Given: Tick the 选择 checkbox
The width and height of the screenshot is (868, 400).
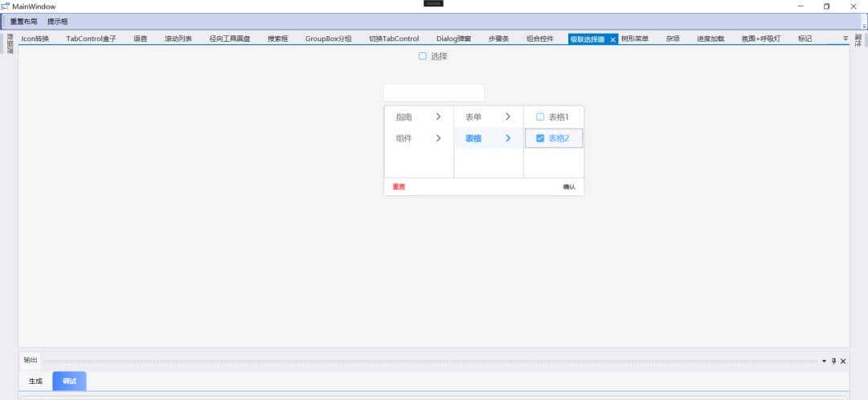Looking at the screenshot, I should click(x=423, y=56).
